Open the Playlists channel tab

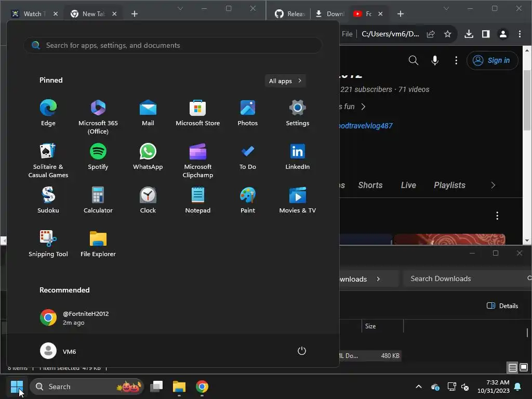(x=449, y=185)
